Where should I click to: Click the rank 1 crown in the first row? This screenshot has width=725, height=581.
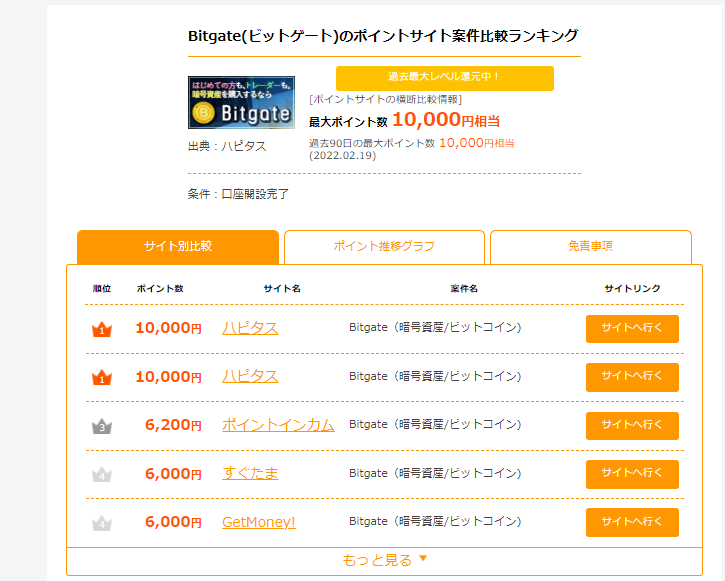(x=102, y=329)
